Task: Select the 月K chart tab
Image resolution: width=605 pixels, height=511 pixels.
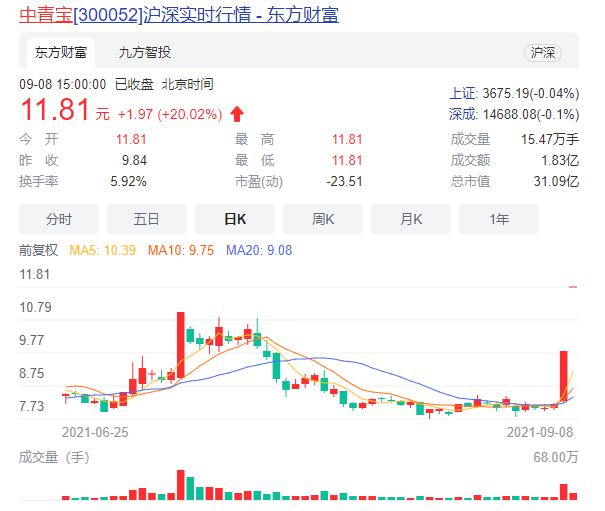Action: (x=411, y=219)
